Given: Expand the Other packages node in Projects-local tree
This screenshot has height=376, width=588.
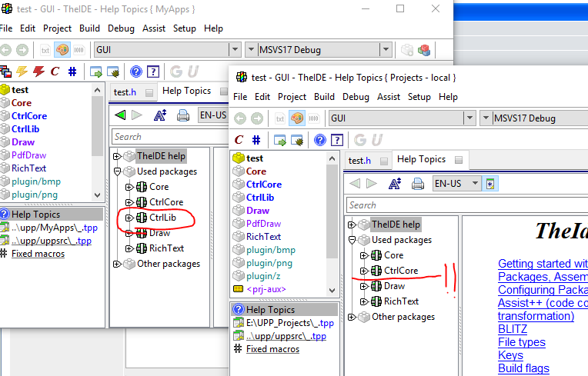Looking at the screenshot, I should [x=353, y=317].
